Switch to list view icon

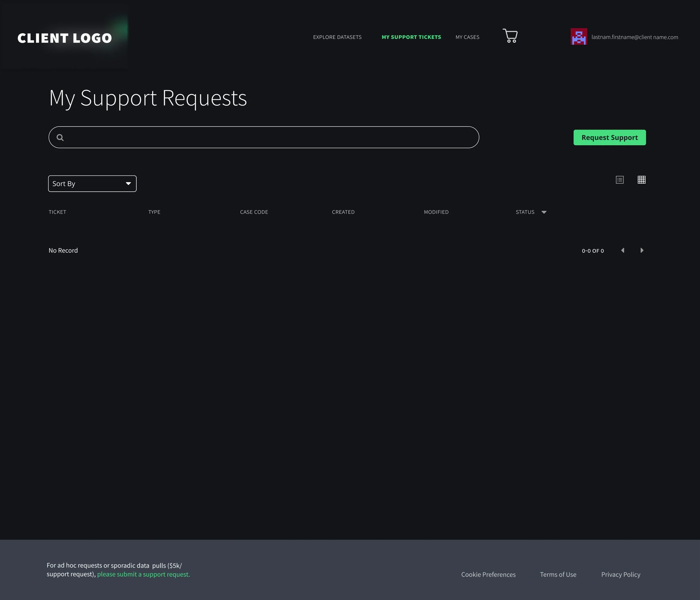[x=620, y=180]
